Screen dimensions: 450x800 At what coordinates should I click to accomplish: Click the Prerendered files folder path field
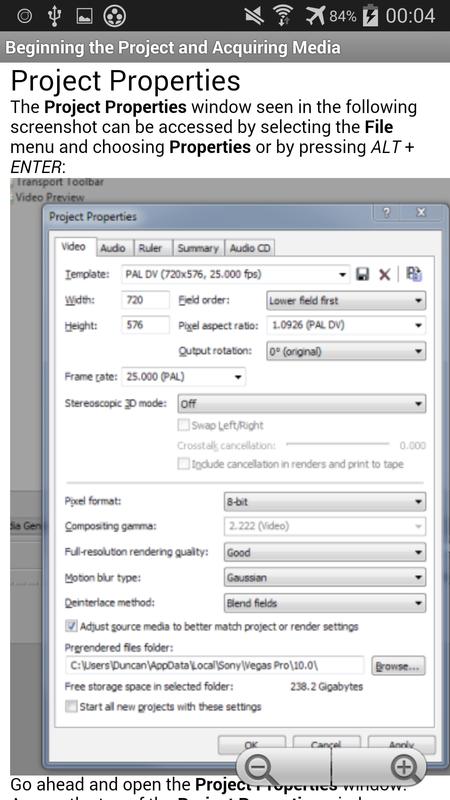coord(214,666)
